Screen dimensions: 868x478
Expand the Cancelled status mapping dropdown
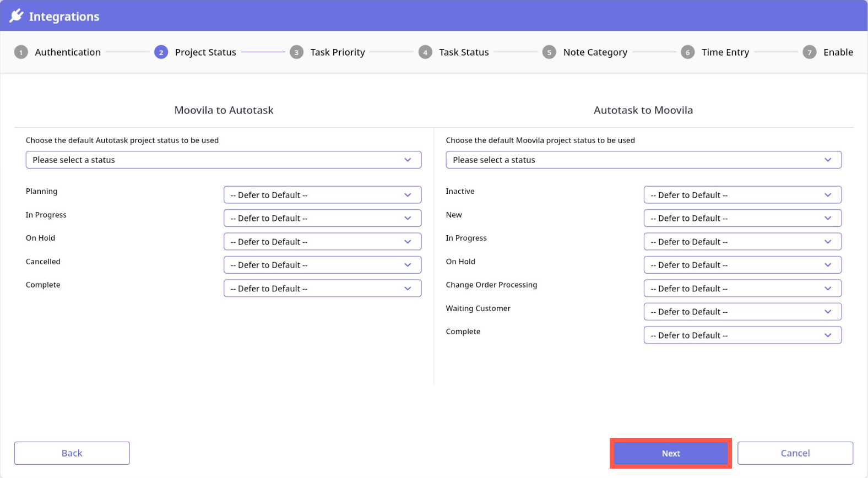(x=322, y=265)
